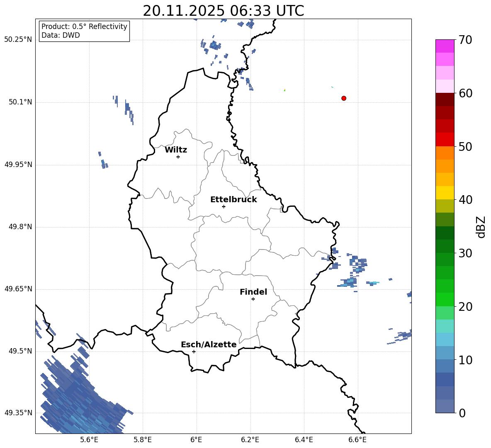Click the Data: DWD label
This screenshot has height=448, width=491.
click(61, 35)
